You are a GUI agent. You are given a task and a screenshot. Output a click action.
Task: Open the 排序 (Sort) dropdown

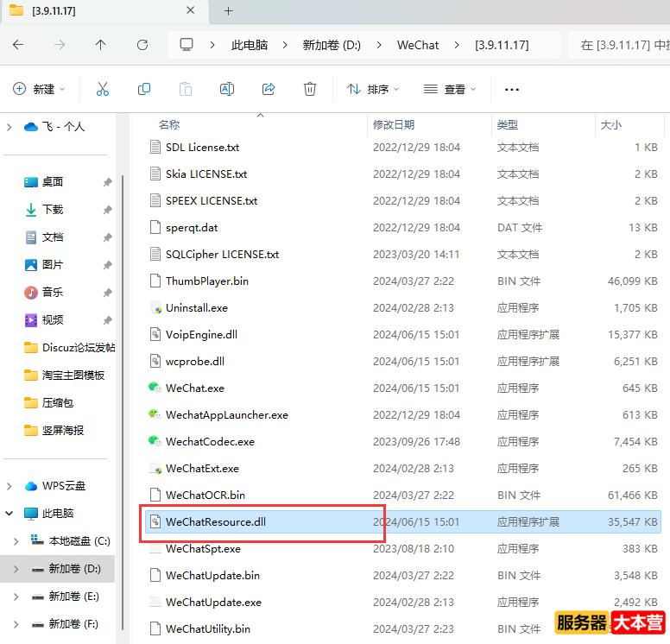click(x=373, y=89)
